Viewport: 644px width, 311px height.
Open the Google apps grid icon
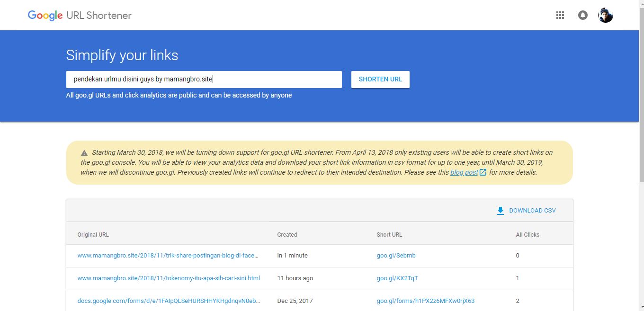[560, 15]
